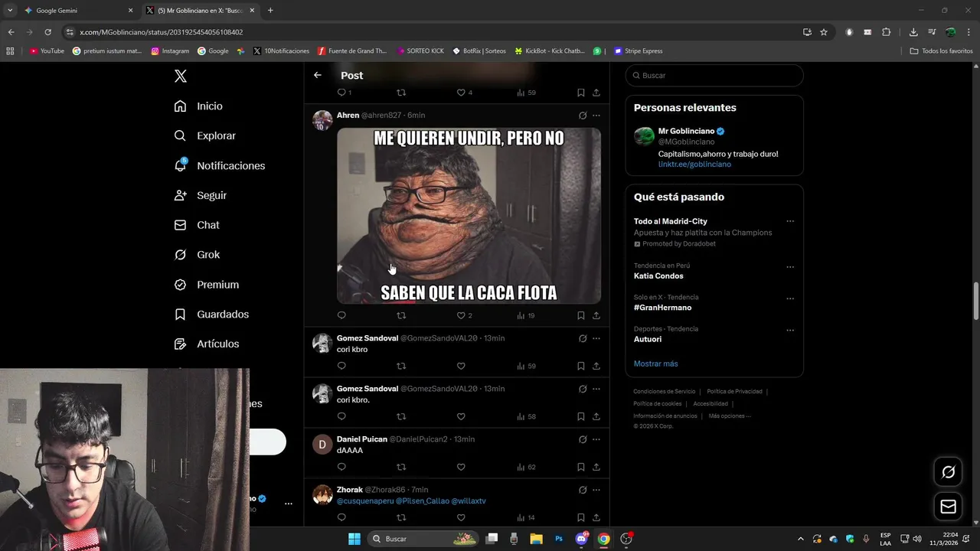Open Seguir in the sidebar
This screenshot has height=551, width=980.
[x=200, y=195]
